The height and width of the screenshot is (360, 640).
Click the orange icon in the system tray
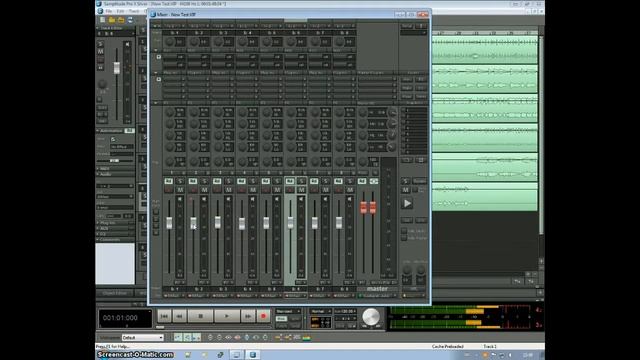pos(485,355)
